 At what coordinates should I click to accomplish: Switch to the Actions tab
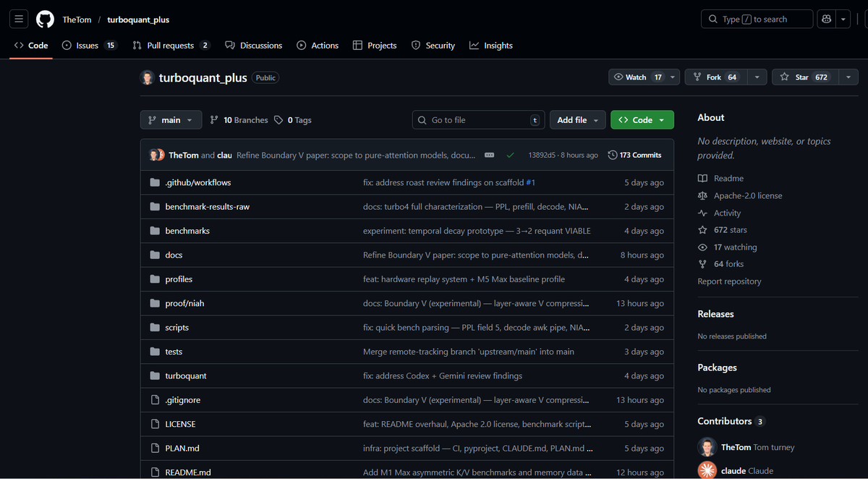click(318, 45)
